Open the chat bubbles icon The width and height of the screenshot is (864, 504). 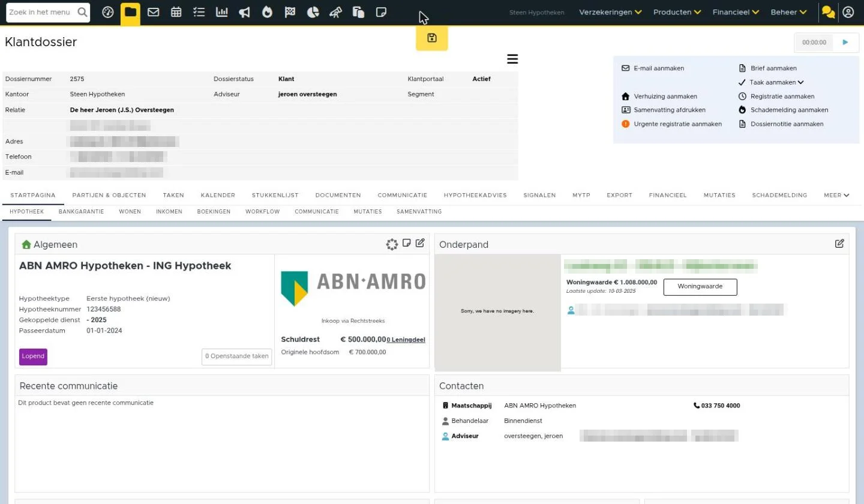[x=829, y=12]
